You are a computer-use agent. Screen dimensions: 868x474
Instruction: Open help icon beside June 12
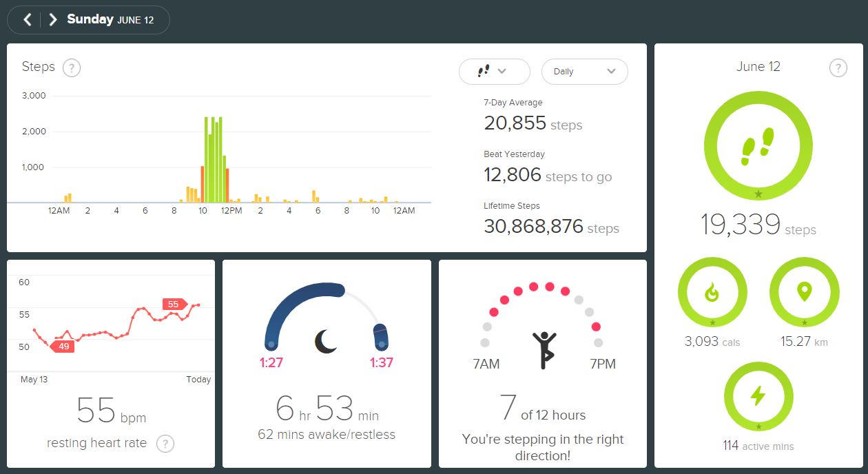pyautogui.click(x=838, y=68)
